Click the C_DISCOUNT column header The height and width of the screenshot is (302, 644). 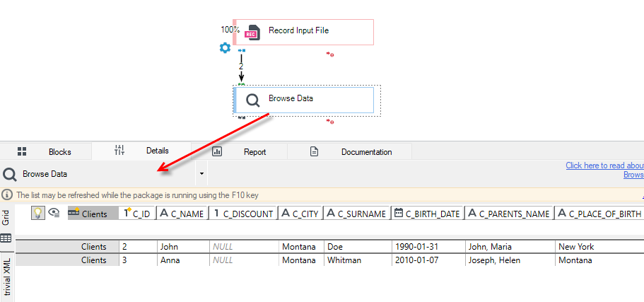[243, 214]
